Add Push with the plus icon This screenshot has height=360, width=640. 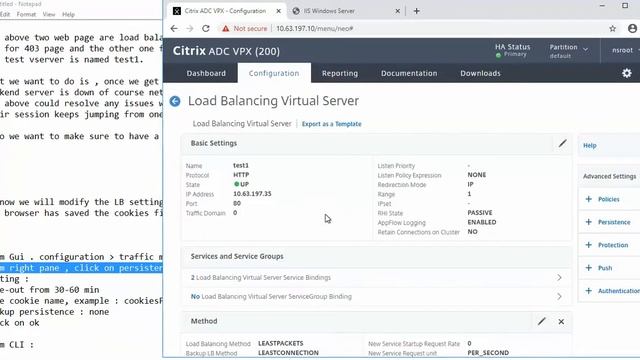pos(589,268)
